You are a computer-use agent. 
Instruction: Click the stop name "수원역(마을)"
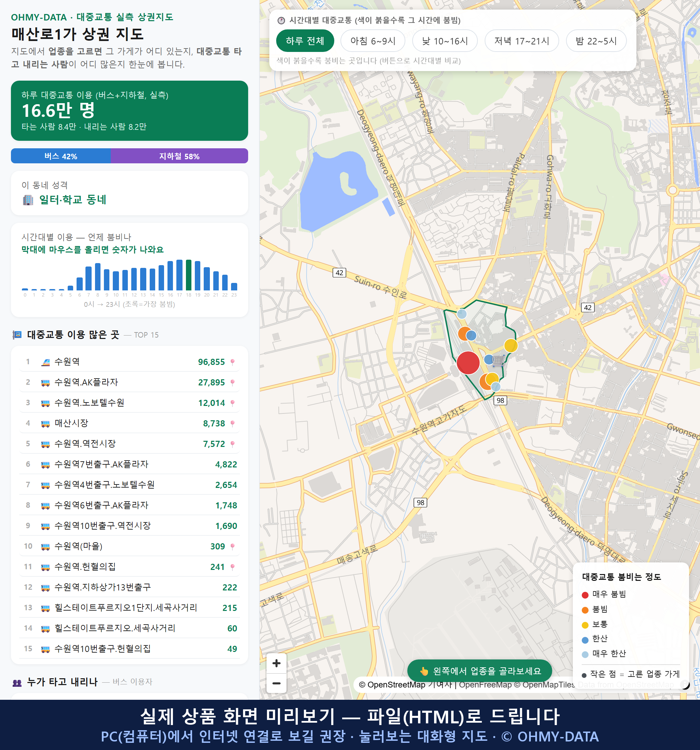coord(79,546)
